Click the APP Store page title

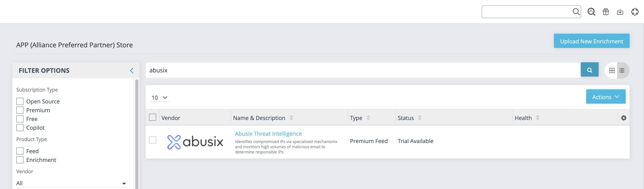click(x=75, y=45)
